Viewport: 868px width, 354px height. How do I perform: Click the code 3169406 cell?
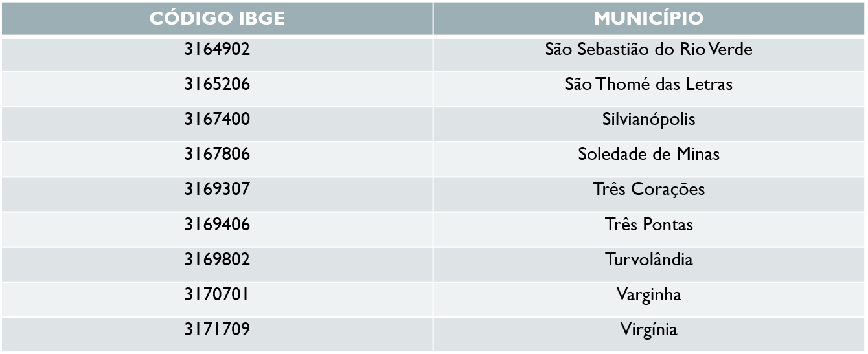[x=217, y=229]
